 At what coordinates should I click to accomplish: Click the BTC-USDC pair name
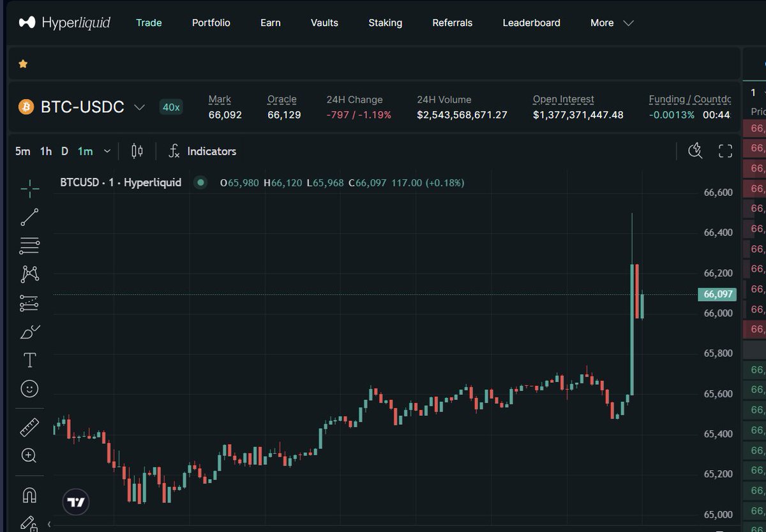82,107
